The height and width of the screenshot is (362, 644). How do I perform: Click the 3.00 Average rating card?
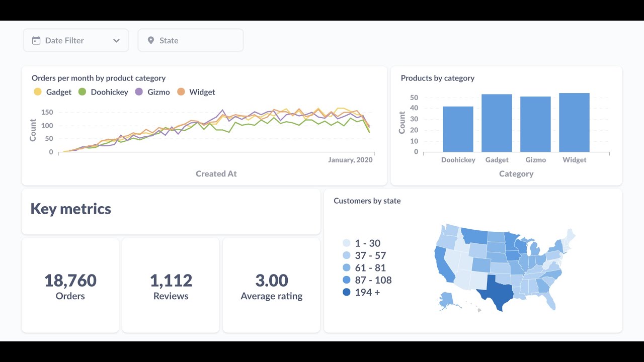[x=272, y=285]
